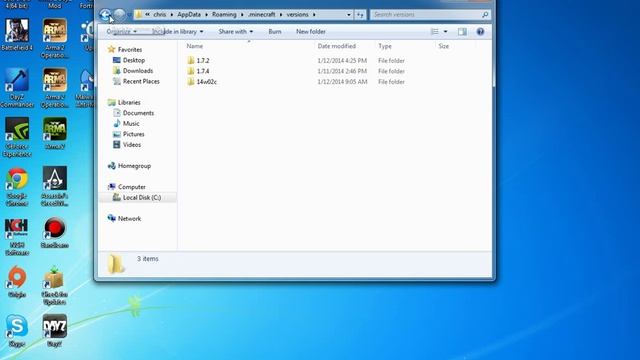This screenshot has width=640, height=360.
Task: Sort by the Size column header
Action: 444,46
